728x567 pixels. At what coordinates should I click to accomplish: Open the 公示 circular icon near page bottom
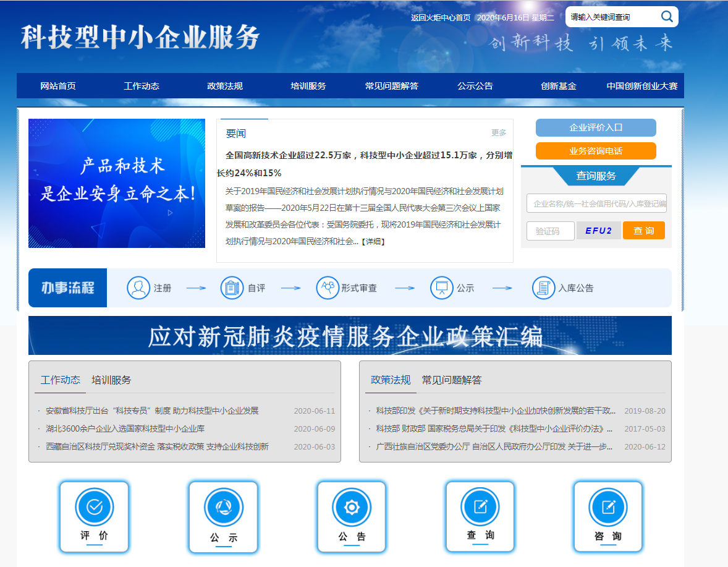223,506
